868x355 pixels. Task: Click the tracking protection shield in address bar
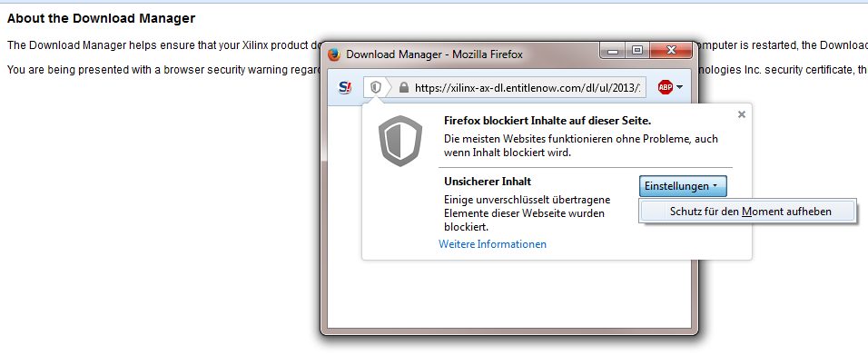click(x=376, y=87)
